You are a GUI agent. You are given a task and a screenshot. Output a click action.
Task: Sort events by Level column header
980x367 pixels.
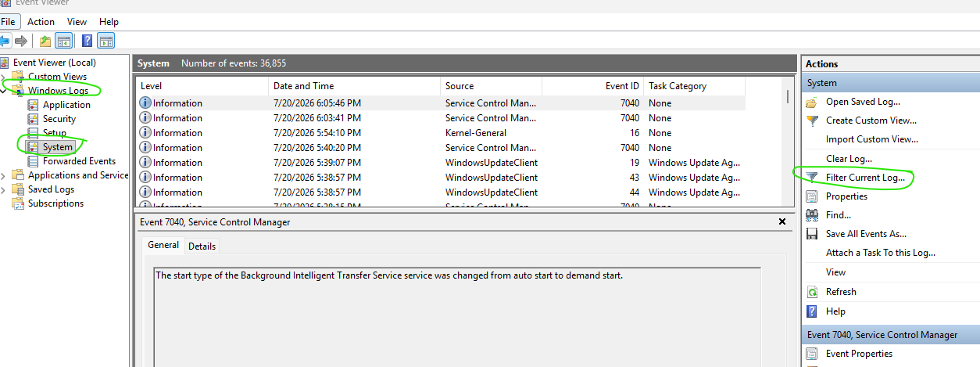click(x=202, y=86)
